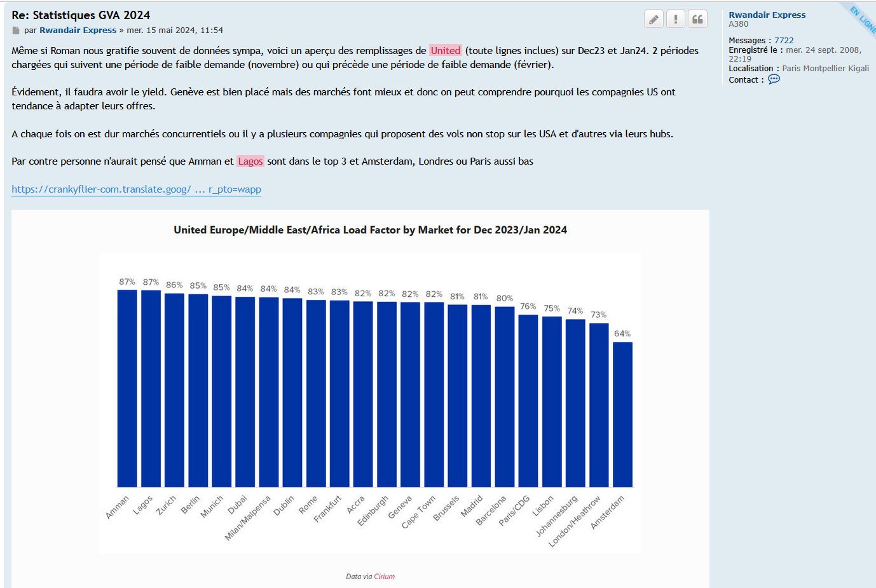Click the 'Milan/Malpensa' axis label
This screenshot has width=876, height=588.
pos(248,517)
